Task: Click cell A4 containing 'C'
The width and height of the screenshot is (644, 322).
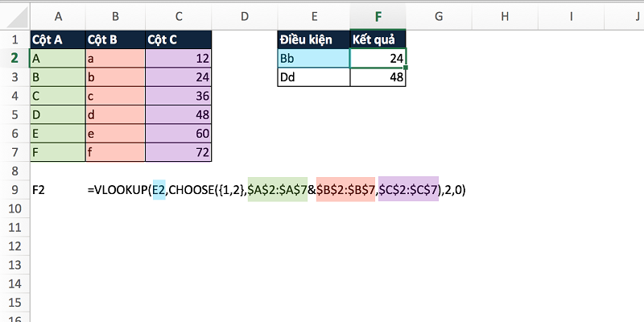Action: [x=57, y=96]
